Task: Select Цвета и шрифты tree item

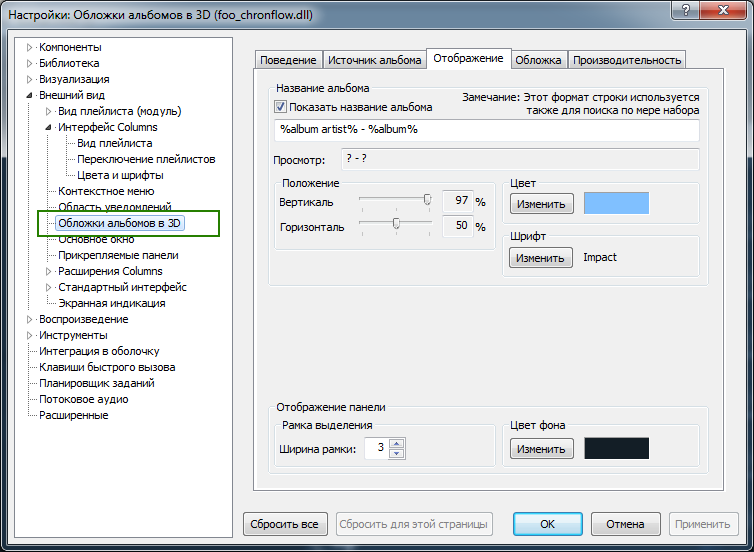Action: tap(120, 175)
